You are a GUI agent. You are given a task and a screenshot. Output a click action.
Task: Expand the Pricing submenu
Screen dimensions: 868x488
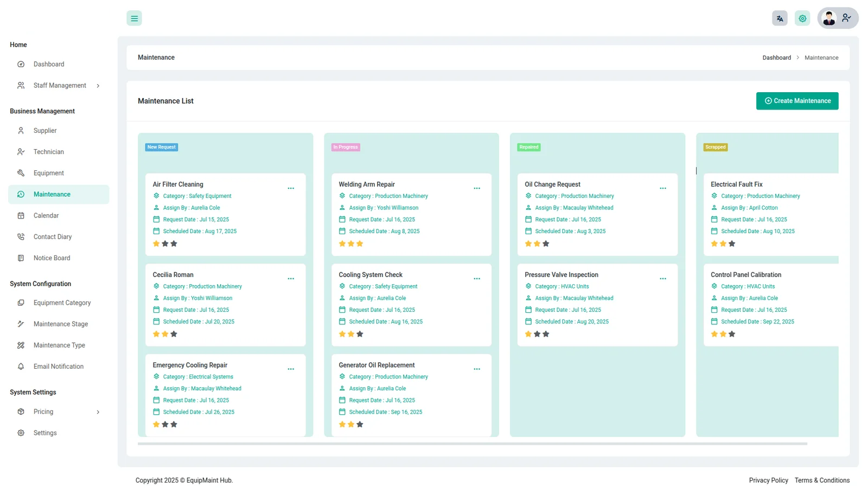98,412
